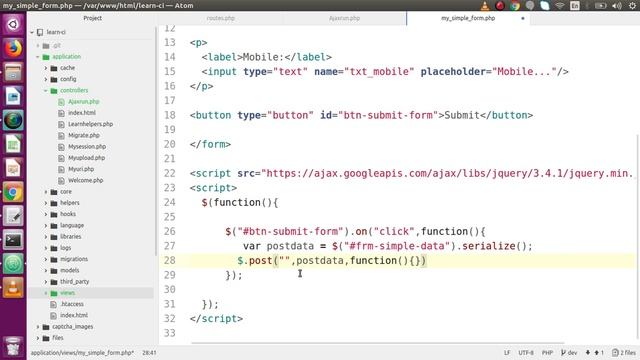
Task: Open Learnhelpers.php in the tree
Action: [x=90, y=124]
